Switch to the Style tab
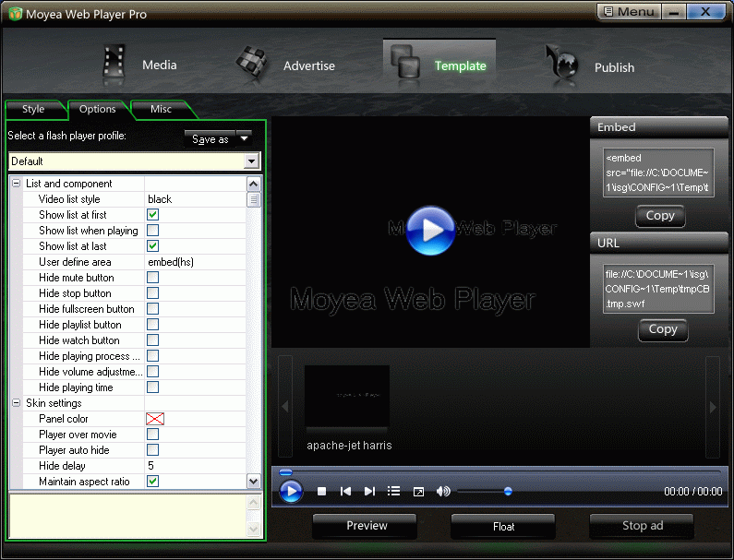 [33, 109]
